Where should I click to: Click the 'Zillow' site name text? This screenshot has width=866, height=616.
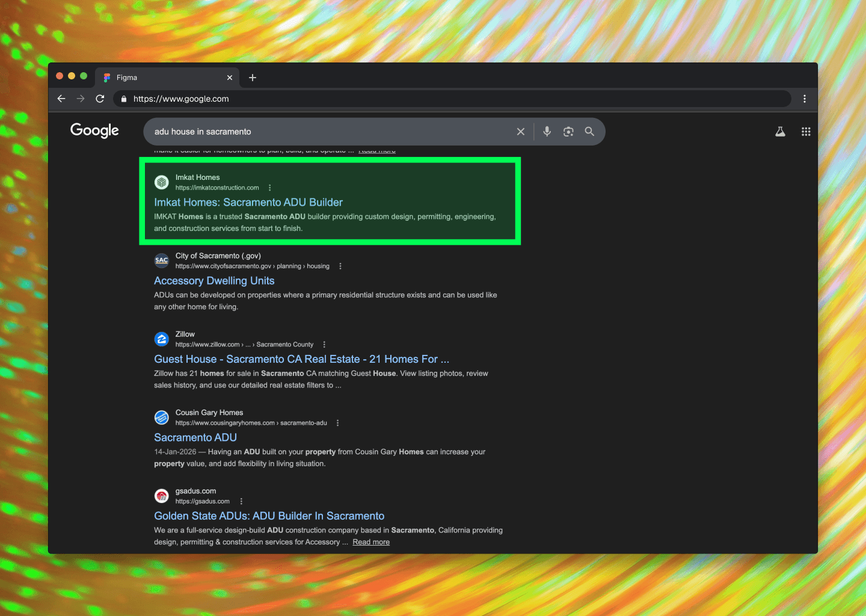coord(185,334)
